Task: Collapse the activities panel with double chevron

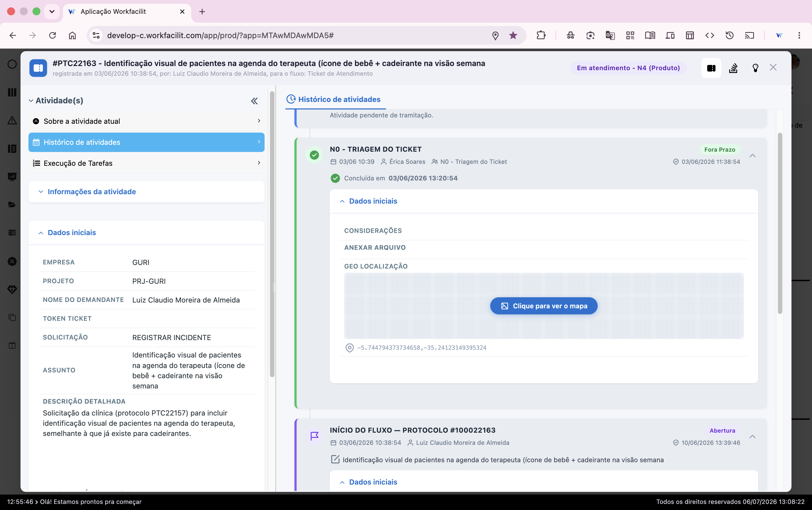Action: click(x=254, y=101)
